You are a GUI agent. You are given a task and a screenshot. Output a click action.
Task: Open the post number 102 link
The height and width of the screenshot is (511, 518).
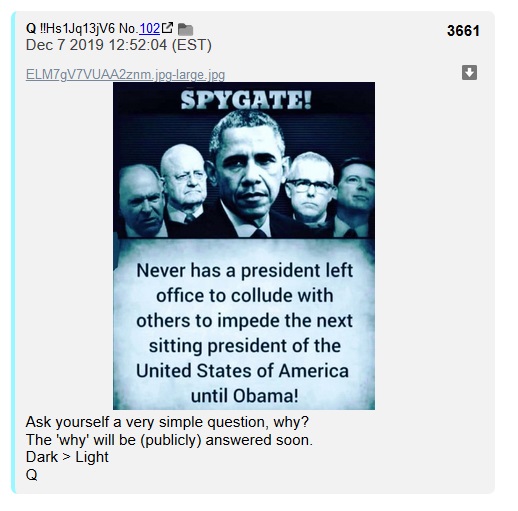(x=150, y=29)
